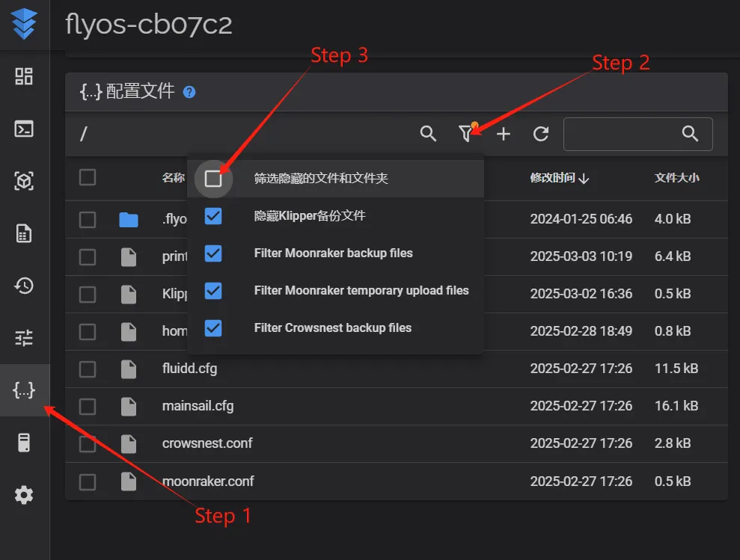The width and height of the screenshot is (740, 560).
Task: Toggle Filter Moonraker temporary upload files
Action: (x=213, y=291)
